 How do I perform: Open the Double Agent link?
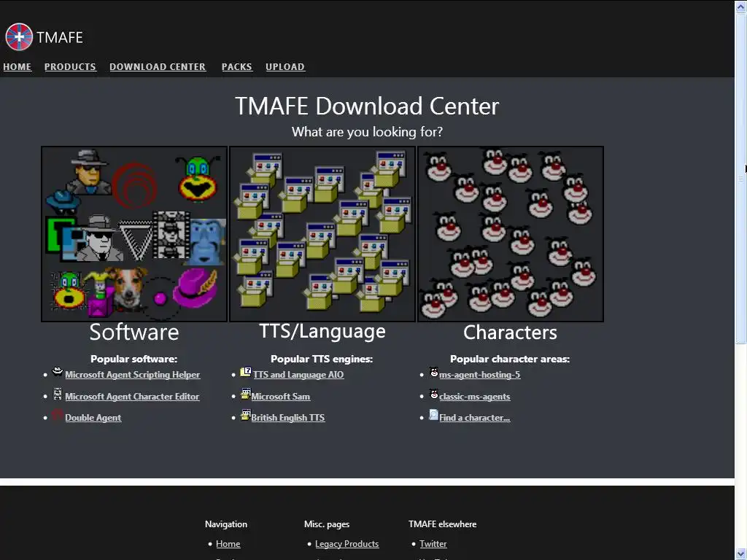click(93, 418)
